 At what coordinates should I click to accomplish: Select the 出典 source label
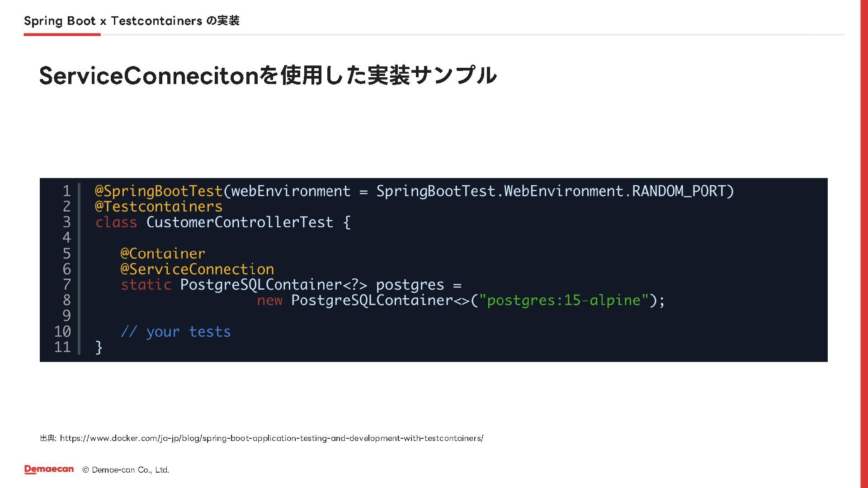(48, 438)
